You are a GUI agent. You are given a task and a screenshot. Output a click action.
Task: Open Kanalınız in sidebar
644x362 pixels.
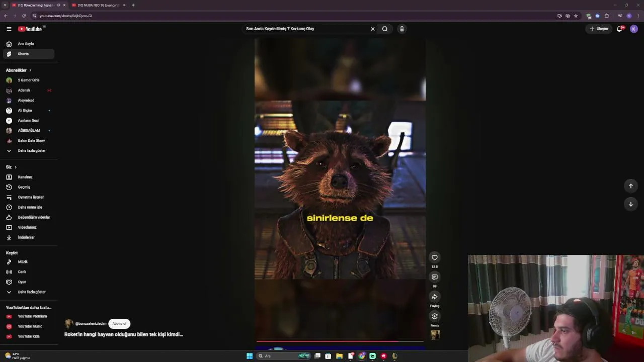pos(28,177)
